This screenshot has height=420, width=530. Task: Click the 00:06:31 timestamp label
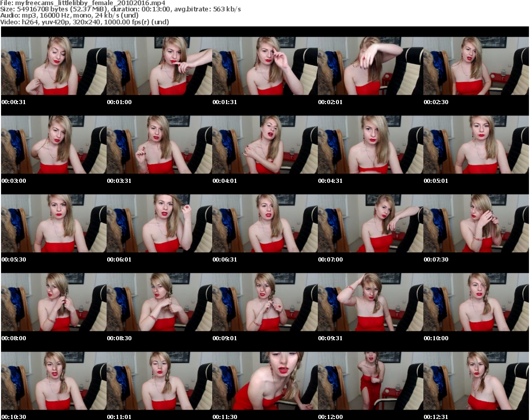(x=225, y=259)
